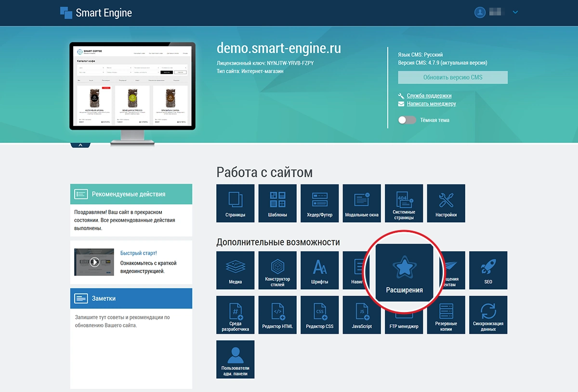Click the Обновить версию CMS button
This screenshot has height=392, width=578.
pos(453,77)
